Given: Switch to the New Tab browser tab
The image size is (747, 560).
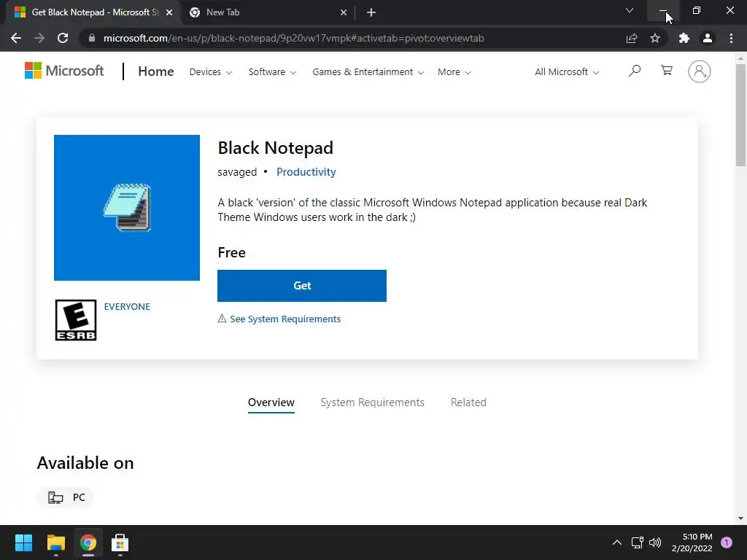Looking at the screenshot, I should tap(267, 12).
